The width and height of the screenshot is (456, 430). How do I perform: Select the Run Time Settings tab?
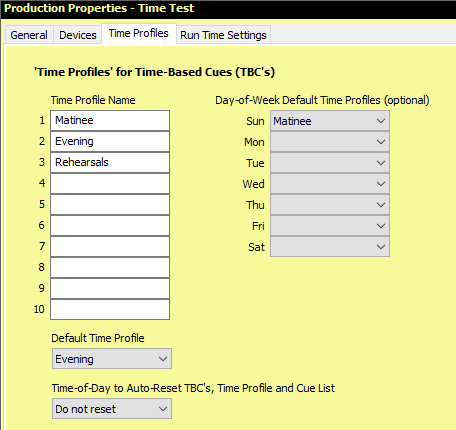223,35
